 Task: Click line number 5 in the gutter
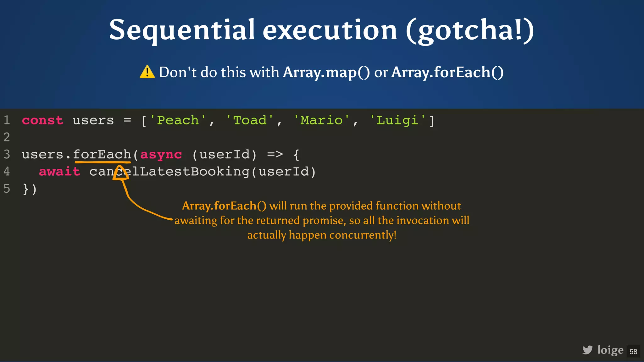[x=7, y=189]
